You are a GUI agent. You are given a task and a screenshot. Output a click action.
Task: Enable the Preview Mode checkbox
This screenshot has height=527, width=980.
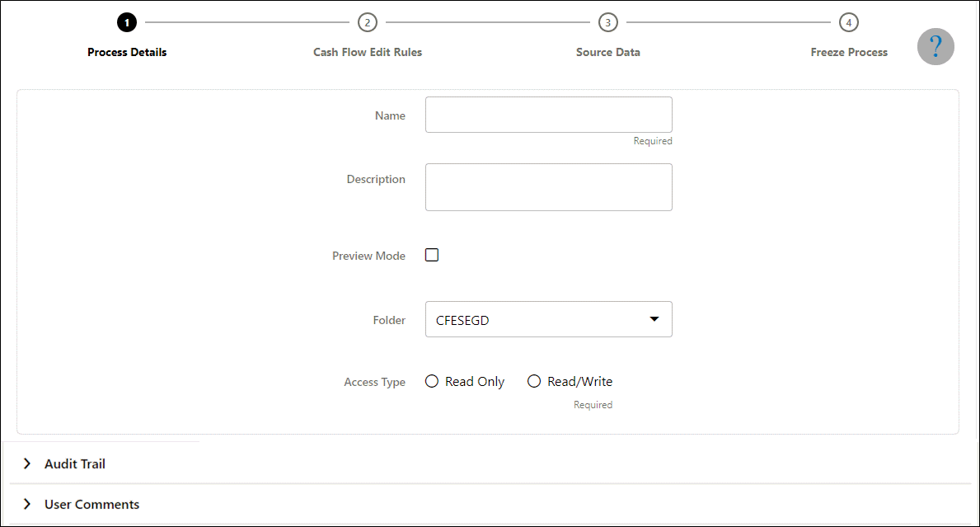pos(432,255)
